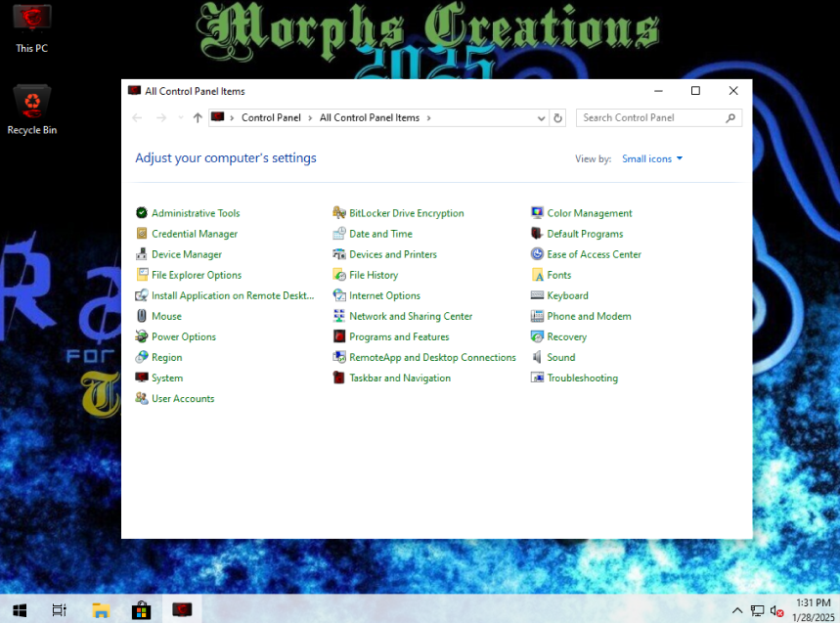840x623 pixels.
Task: Open RemoteApp and Desktop Connections link
Action: 432,357
